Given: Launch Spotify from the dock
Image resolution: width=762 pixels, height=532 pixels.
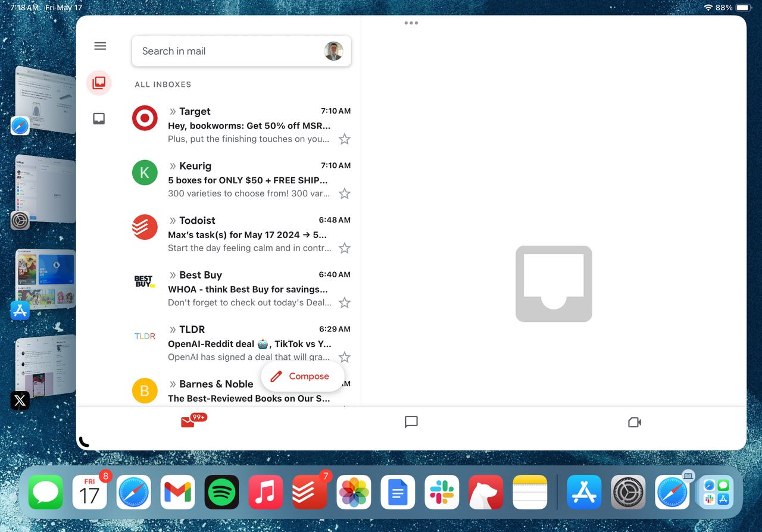Looking at the screenshot, I should click(222, 492).
